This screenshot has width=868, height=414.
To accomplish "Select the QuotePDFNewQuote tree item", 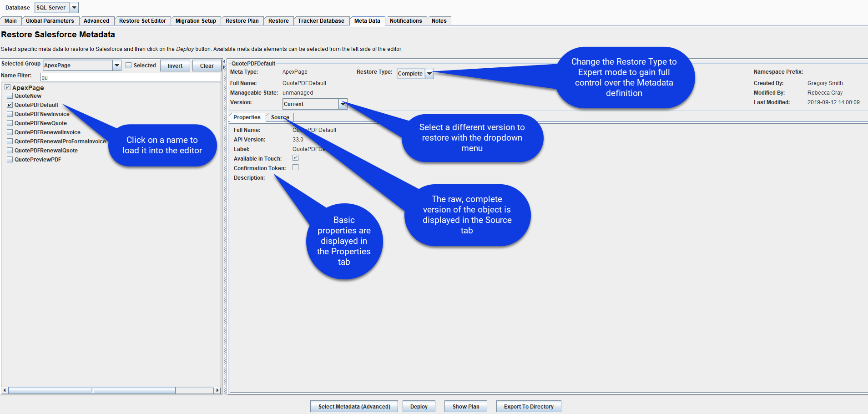I will (40, 123).
